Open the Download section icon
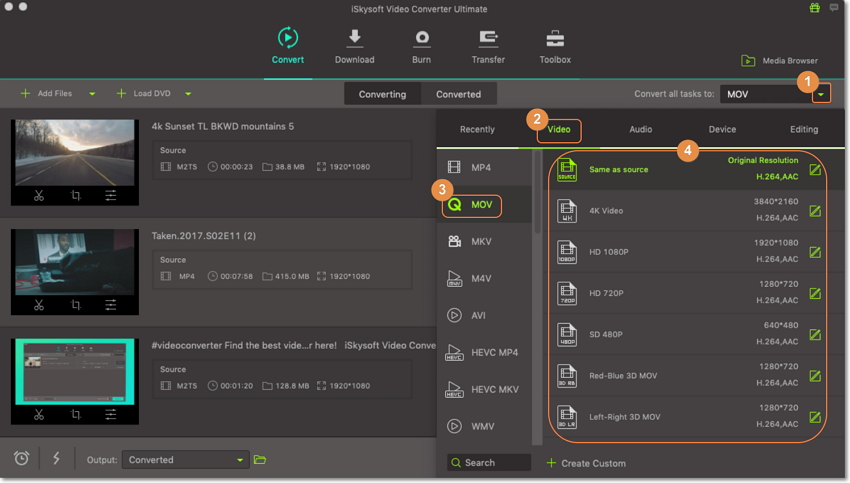 pyautogui.click(x=354, y=40)
